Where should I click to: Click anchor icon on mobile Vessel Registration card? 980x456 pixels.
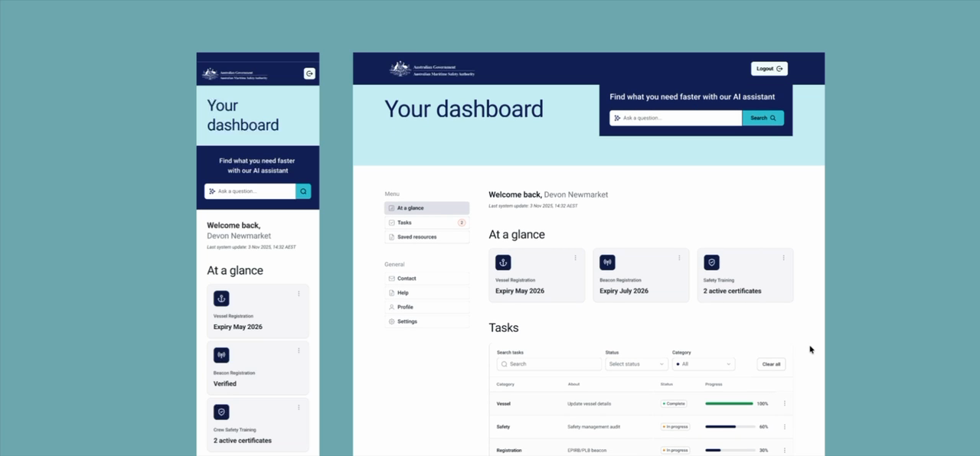click(221, 298)
